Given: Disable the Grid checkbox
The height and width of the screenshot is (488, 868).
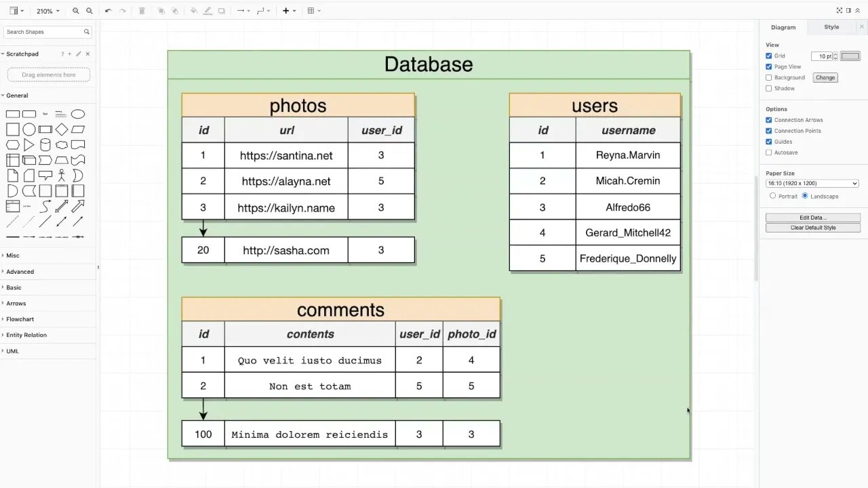Looking at the screenshot, I should tap(769, 56).
